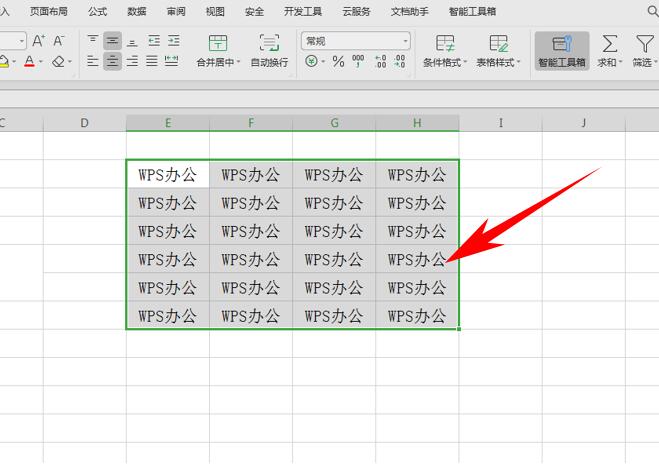This screenshot has height=470, width=659.
Task: Click the merge cells table icon
Action: (218, 43)
